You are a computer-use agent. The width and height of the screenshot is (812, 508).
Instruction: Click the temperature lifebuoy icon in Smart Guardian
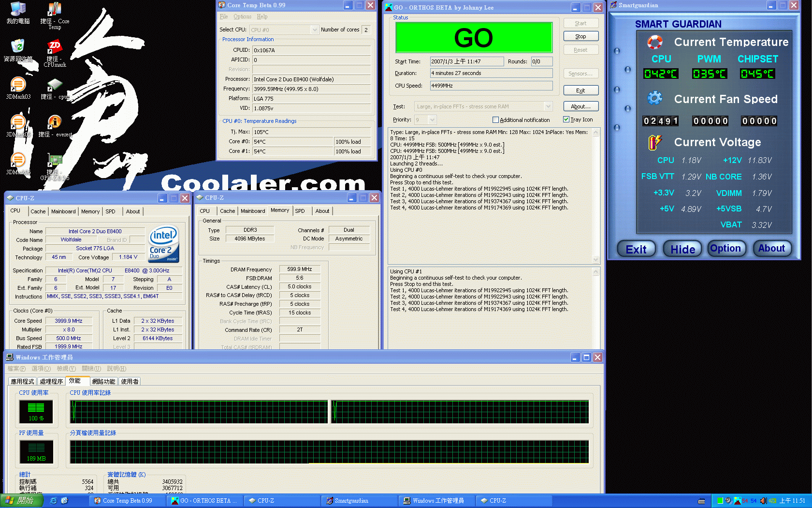tap(655, 42)
